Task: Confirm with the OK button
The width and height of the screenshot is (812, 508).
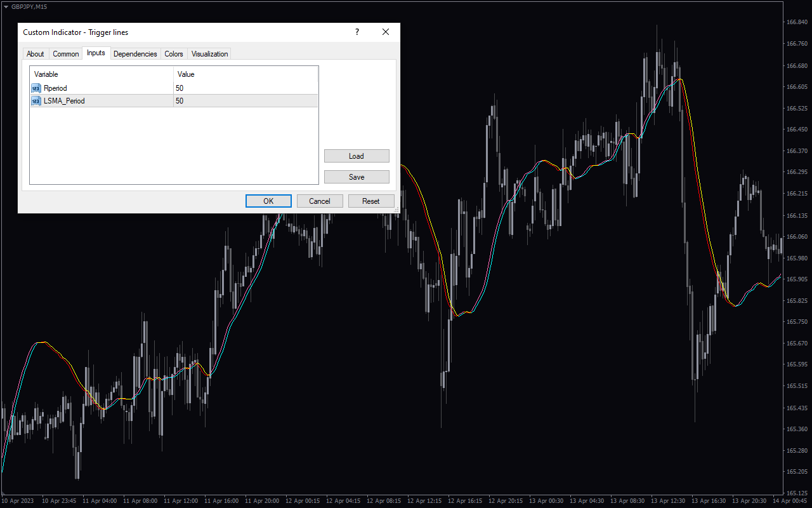Action: pos(268,201)
